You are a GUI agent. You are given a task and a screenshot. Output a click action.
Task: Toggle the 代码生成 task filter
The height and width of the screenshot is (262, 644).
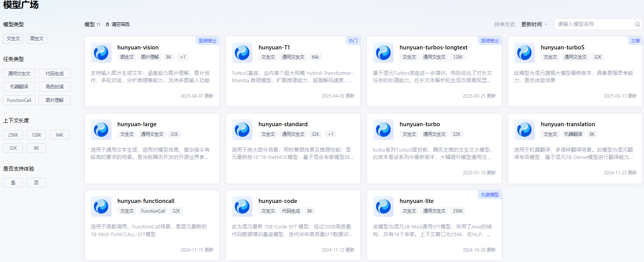[54, 74]
